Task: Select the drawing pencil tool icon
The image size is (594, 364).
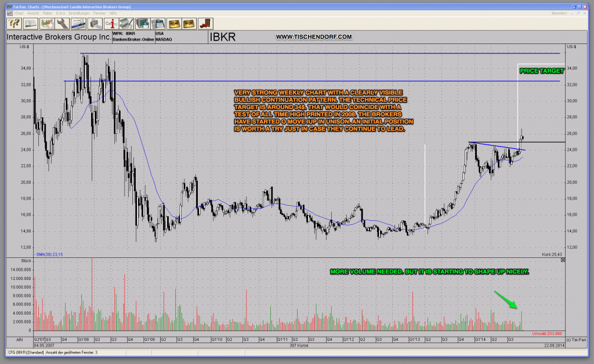Action: [x=126, y=23]
